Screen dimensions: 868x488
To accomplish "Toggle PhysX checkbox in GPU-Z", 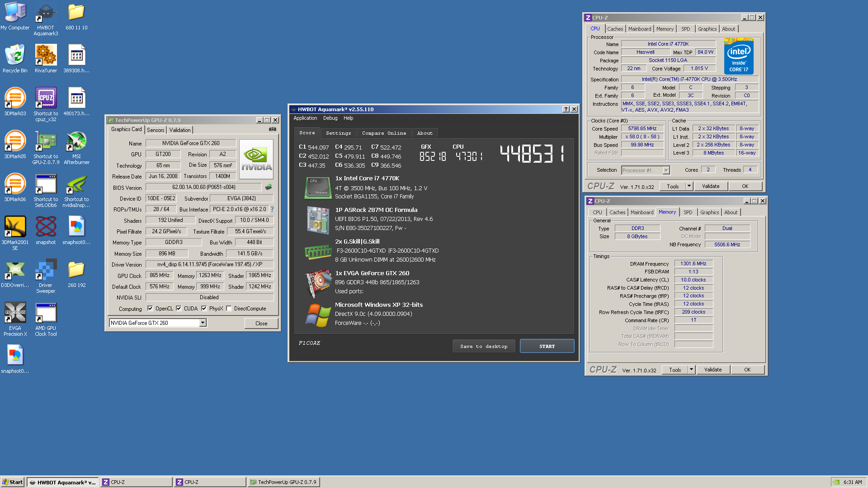I will (204, 309).
